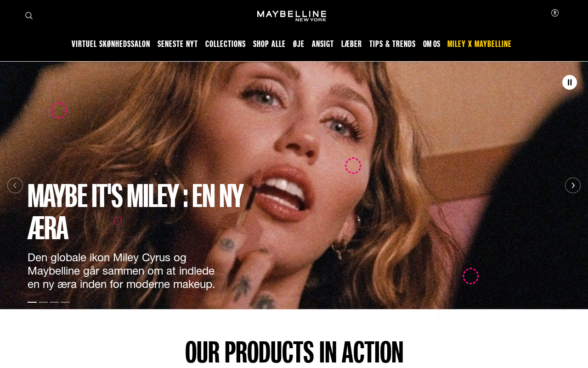Select the first carousel slide indicator

tap(32, 302)
